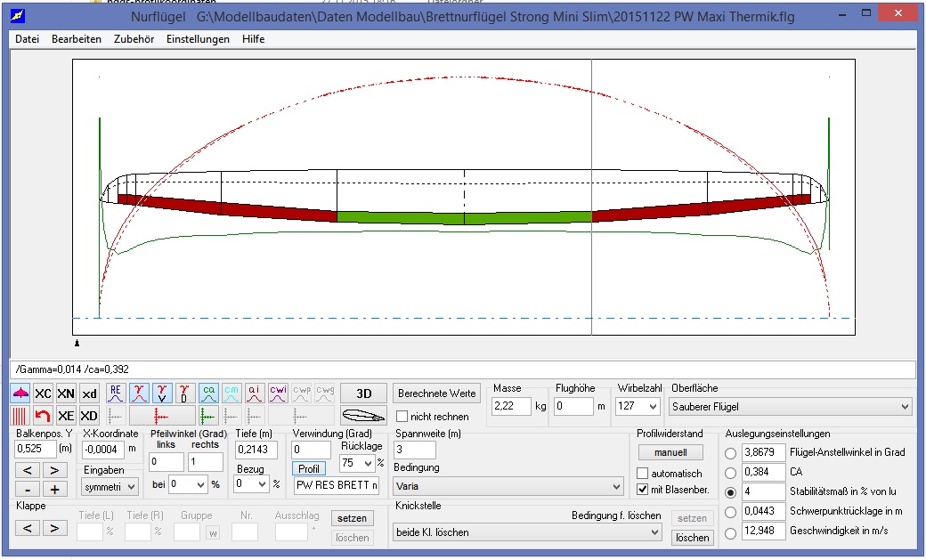This screenshot has height=560, width=926.
Task: Toggle the cm moment curve icon
Action: [231, 394]
